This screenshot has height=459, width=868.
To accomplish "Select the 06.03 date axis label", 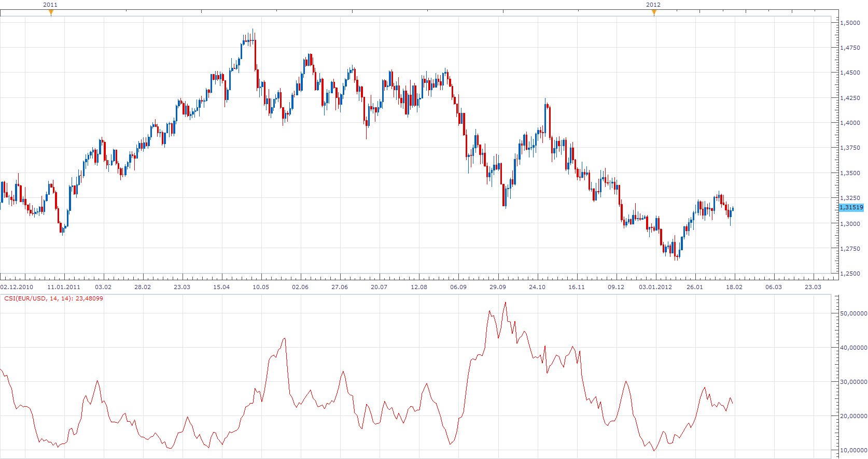I will tap(774, 287).
